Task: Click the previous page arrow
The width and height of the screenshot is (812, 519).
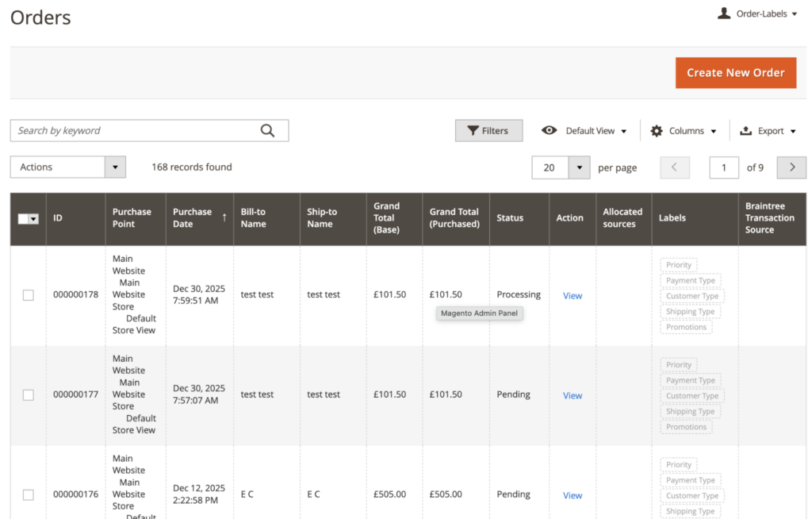Action: (674, 167)
